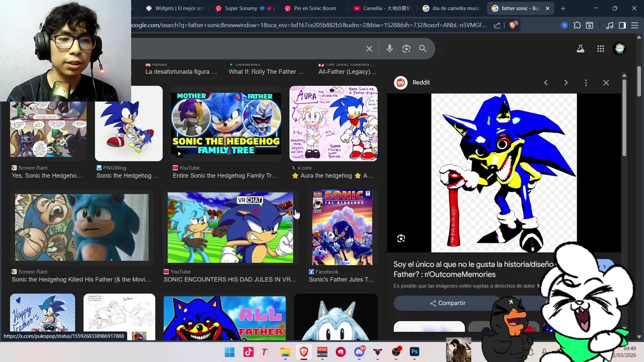Viewport: 644px width, 362px height.
Task: Clear the search box with the X icon
Action: pyautogui.click(x=369, y=49)
